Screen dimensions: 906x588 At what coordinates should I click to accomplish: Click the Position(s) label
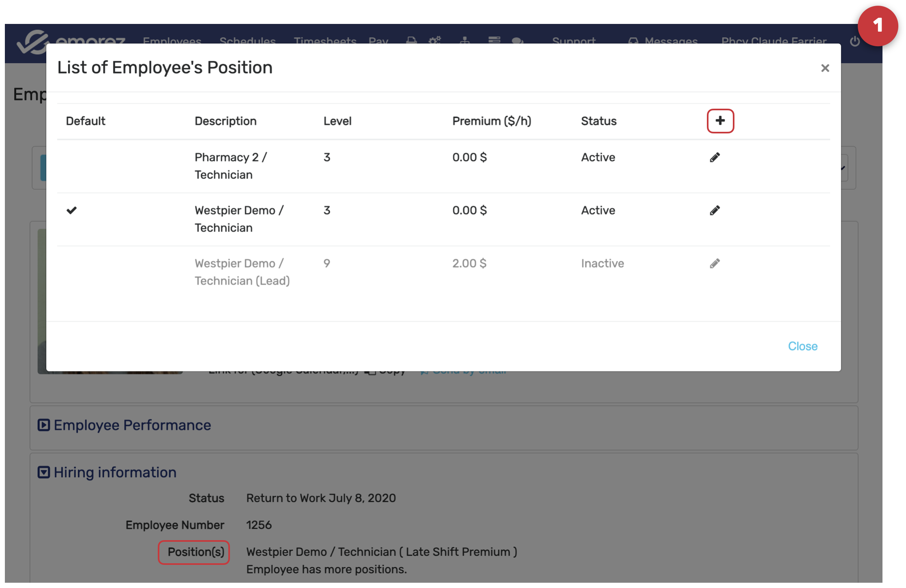195,552
